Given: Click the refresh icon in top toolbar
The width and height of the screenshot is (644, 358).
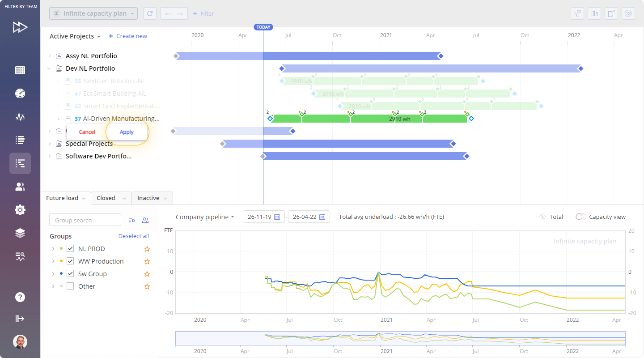Looking at the screenshot, I should pos(150,13).
